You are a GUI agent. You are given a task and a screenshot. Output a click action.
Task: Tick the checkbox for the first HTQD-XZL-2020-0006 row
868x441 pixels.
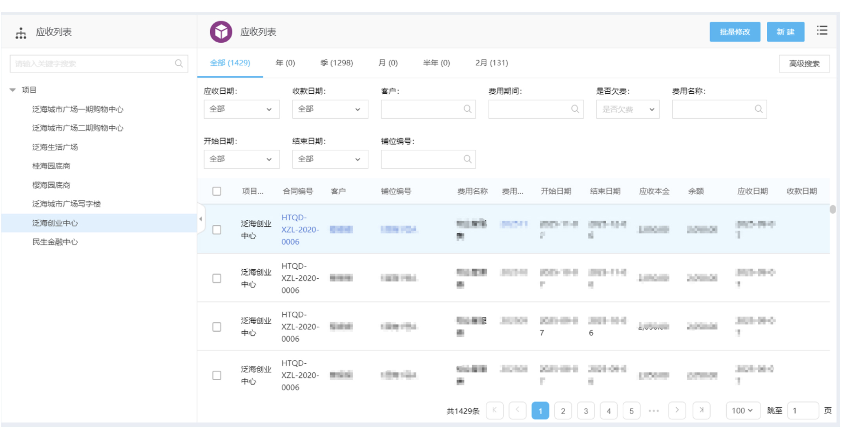point(217,230)
